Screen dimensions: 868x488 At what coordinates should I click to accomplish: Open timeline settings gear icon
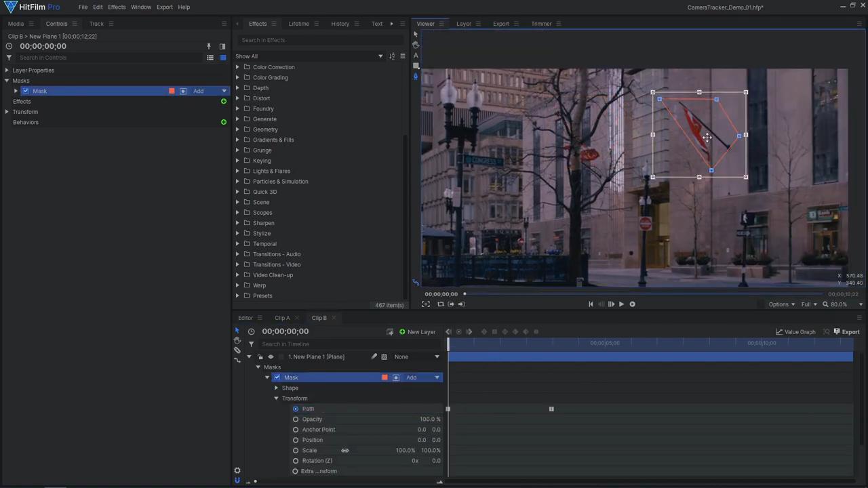(x=237, y=470)
